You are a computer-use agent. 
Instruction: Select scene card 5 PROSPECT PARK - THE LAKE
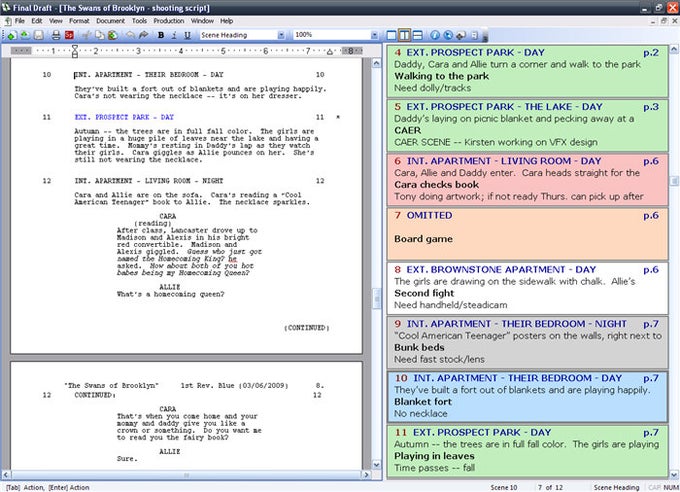(527, 125)
